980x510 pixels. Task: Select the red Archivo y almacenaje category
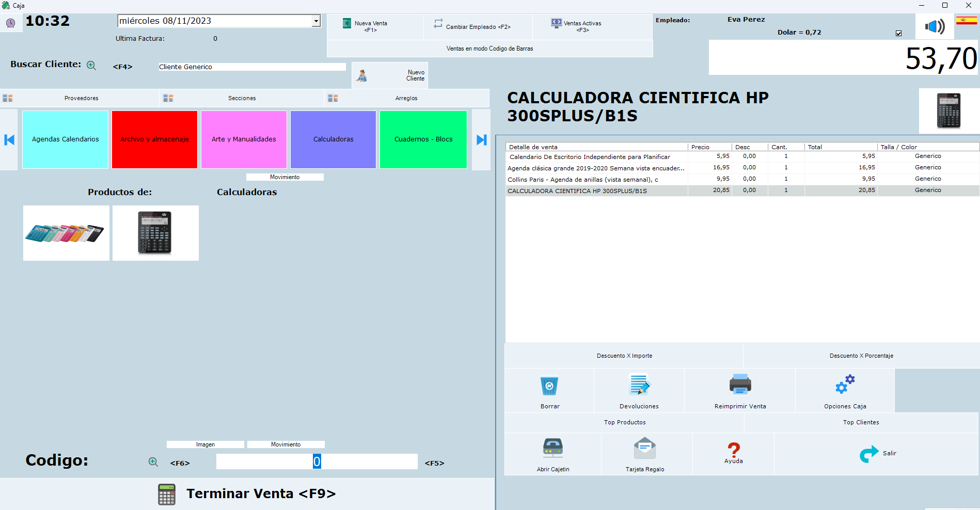(154, 139)
